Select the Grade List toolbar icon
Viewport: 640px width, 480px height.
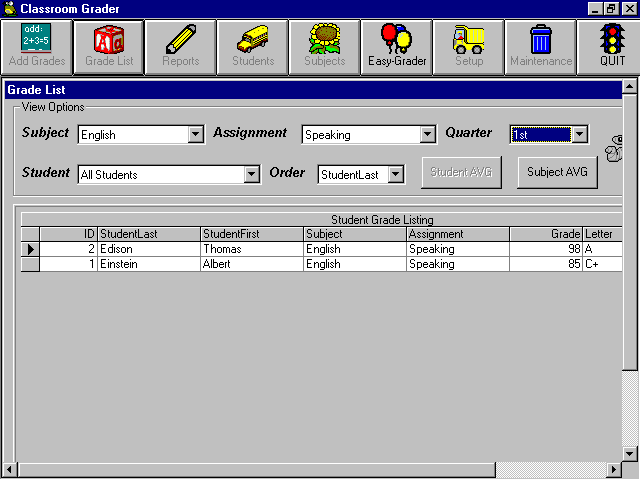tap(108, 47)
